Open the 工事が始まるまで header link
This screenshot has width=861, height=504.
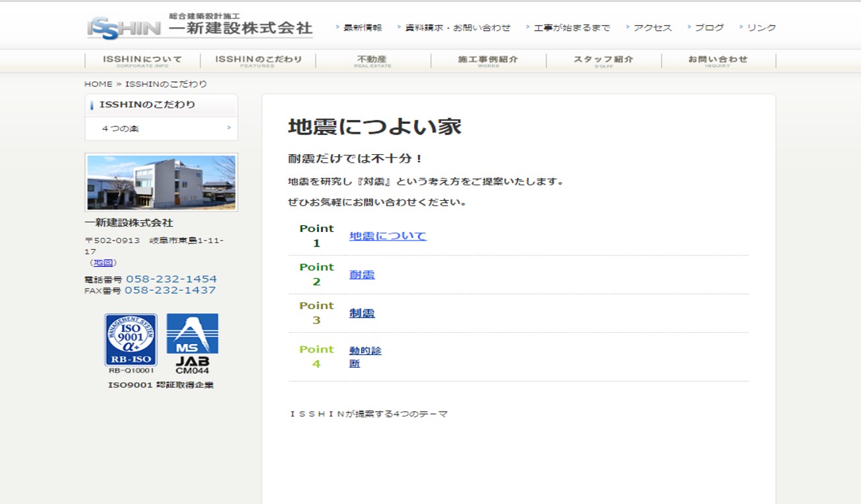pos(572,28)
